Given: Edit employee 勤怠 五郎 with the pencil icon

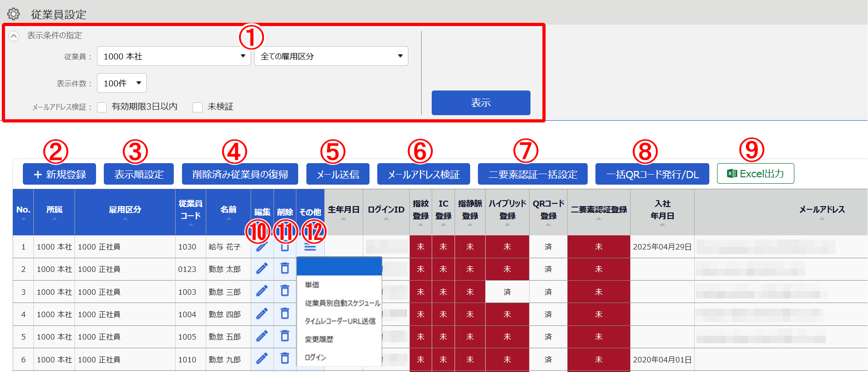Looking at the screenshot, I should (x=262, y=336).
